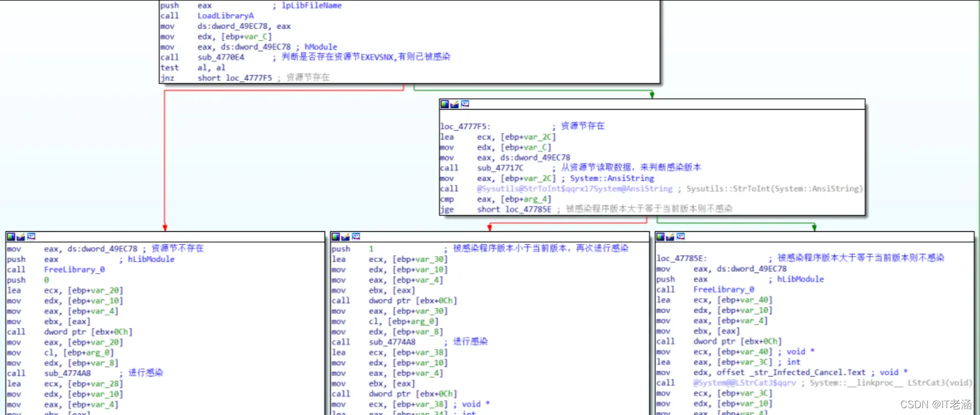The width and height of the screenshot is (980, 415).
Task: Click 进行感染 comment in the middle block
Action: pyautogui.click(x=470, y=341)
